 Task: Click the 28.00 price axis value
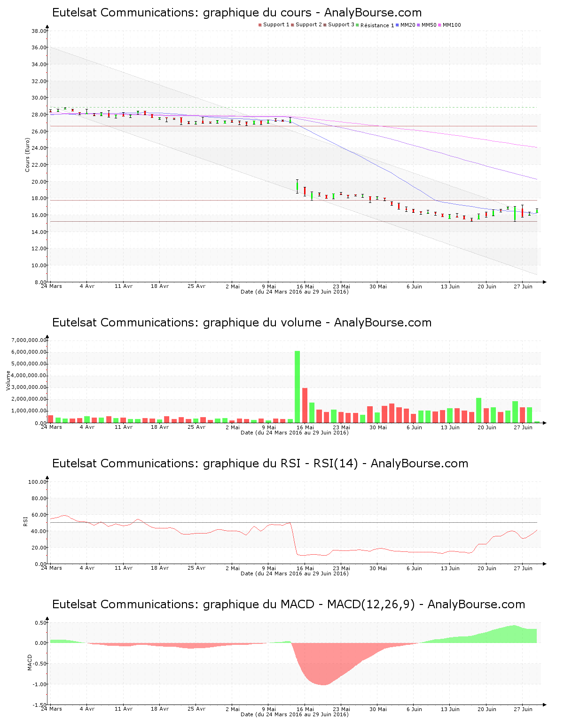coord(39,115)
